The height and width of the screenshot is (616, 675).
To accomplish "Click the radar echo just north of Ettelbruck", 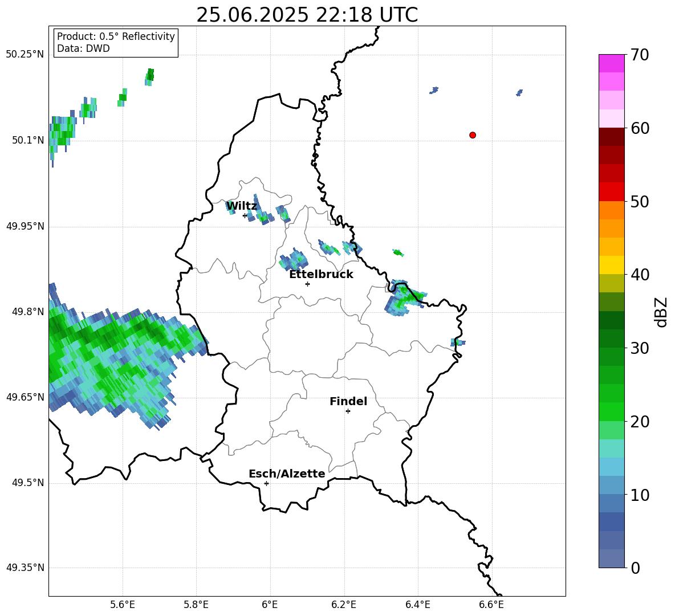I will pyautogui.click(x=294, y=259).
